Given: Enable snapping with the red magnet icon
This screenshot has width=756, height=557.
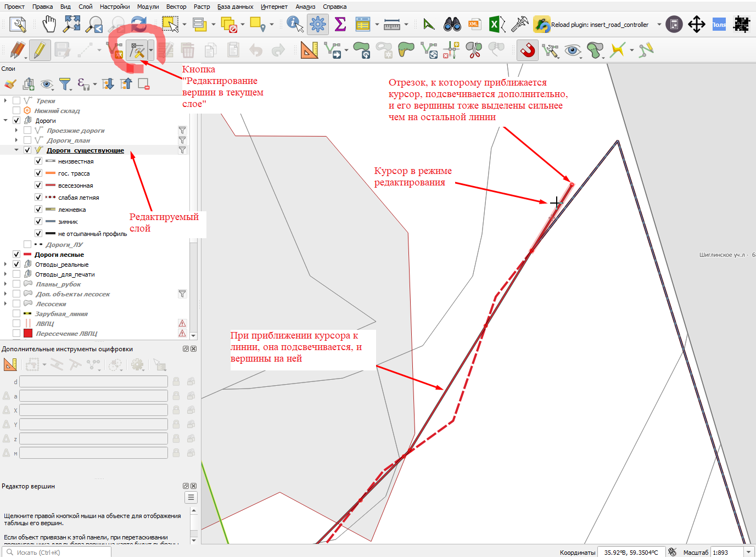Looking at the screenshot, I should coord(528,50).
